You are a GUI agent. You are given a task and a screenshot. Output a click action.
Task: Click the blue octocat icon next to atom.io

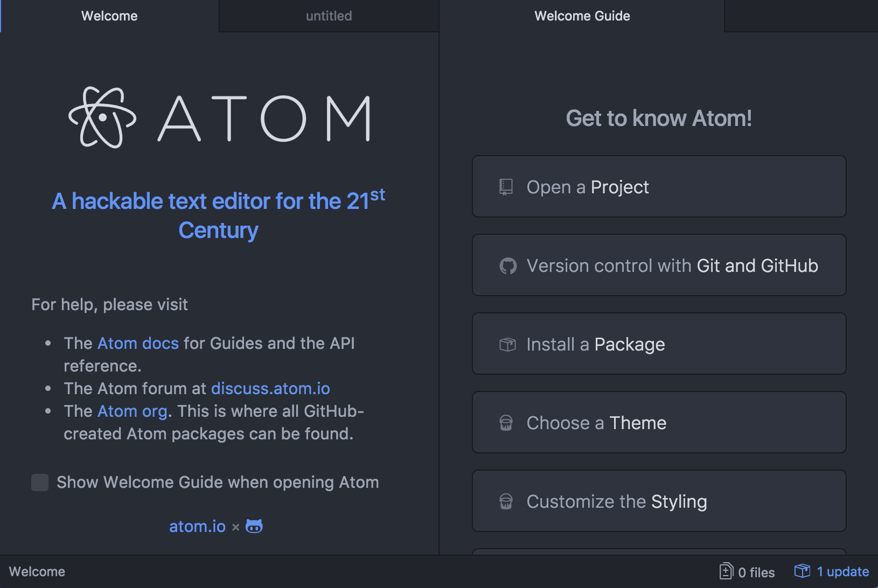click(254, 526)
